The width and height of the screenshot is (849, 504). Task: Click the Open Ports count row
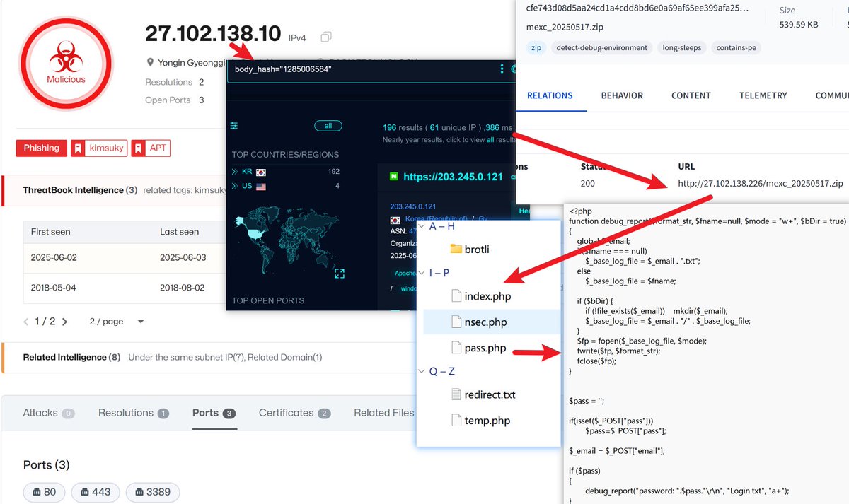pos(175,100)
